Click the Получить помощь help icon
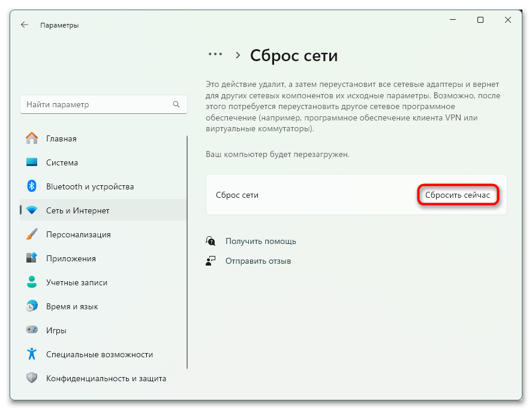The width and height of the screenshot is (532, 410). coord(211,241)
